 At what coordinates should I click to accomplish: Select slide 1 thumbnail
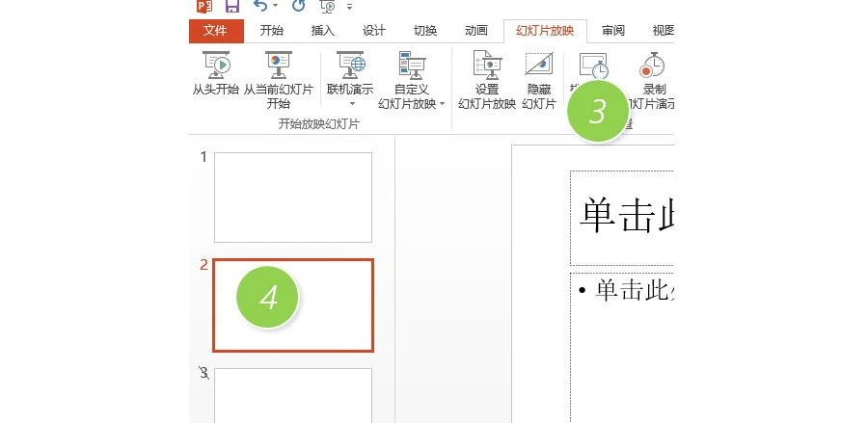coord(293,198)
